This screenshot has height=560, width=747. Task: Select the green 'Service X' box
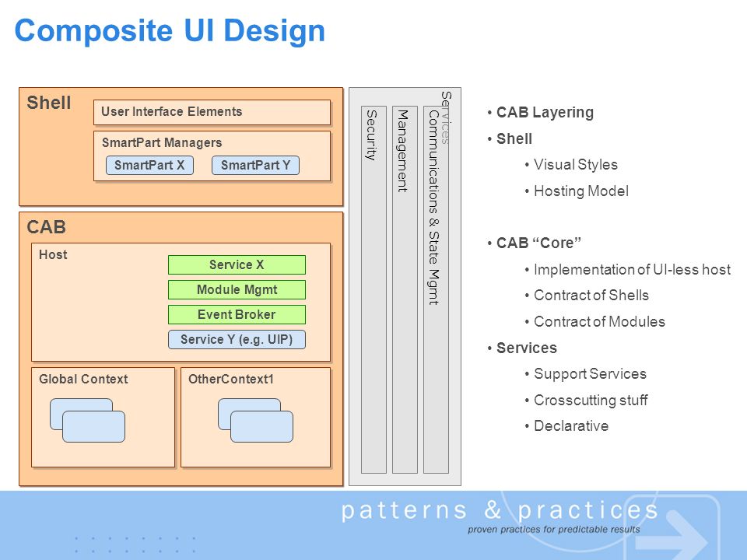(237, 264)
